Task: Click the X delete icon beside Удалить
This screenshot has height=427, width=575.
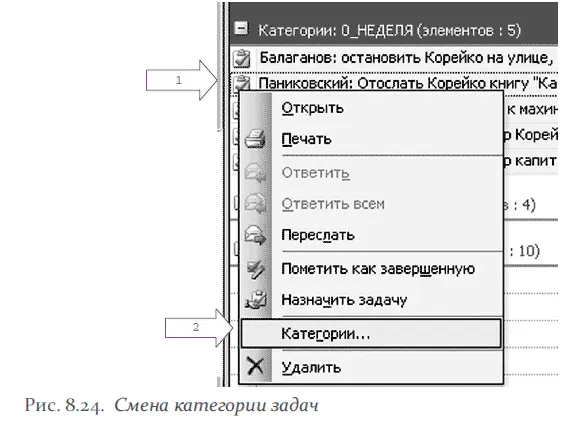Action: (x=255, y=366)
